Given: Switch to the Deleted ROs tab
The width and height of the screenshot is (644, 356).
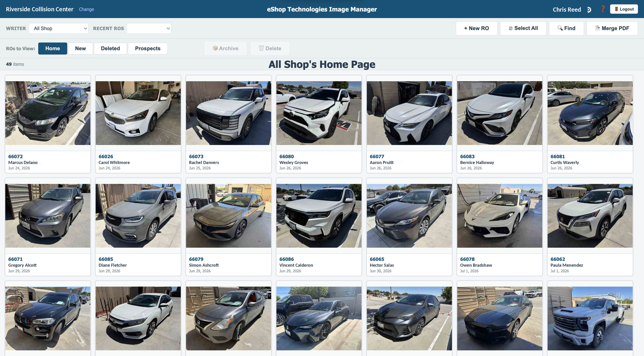Looking at the screenshot, I should tap(110, 48).
